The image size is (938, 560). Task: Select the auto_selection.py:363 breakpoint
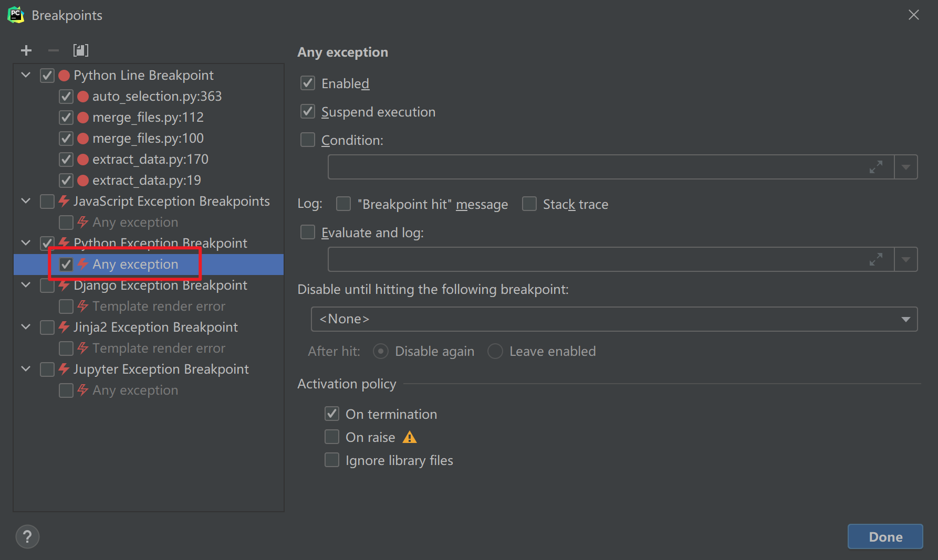[157, 97]
